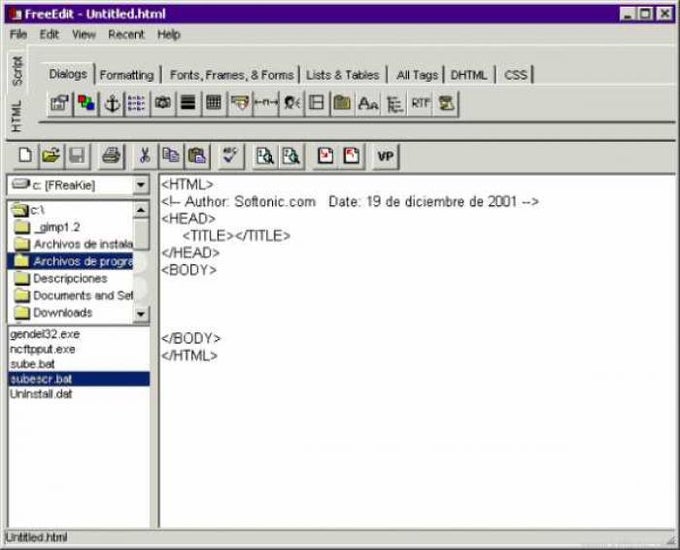The height and width of the screenshot is (550, 680).
Task: Select the Archivos de instala folder
Action: click(x=73, y=244)
